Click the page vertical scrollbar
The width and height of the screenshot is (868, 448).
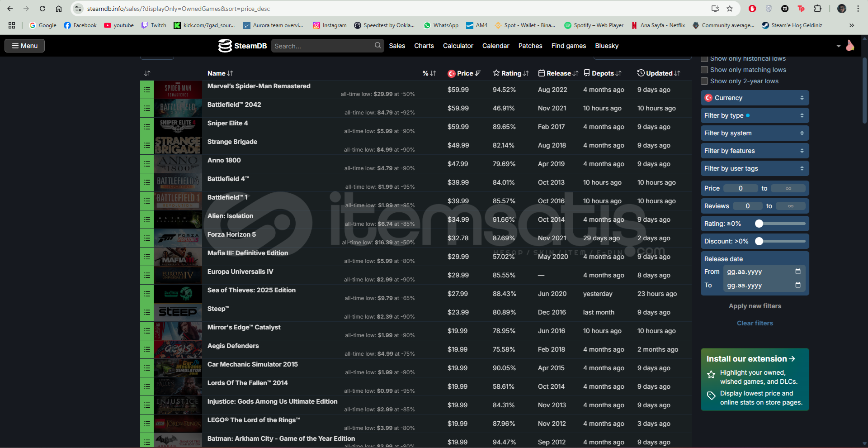click(864, 91)
